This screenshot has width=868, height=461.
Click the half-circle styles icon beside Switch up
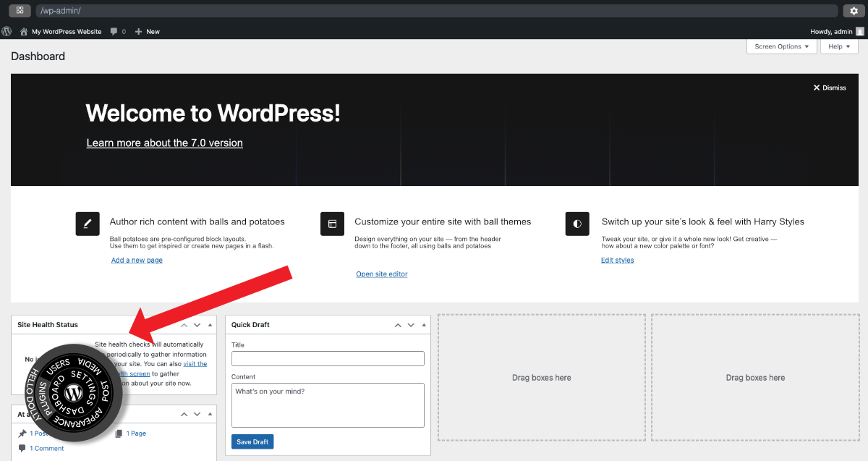pos(577,224)
